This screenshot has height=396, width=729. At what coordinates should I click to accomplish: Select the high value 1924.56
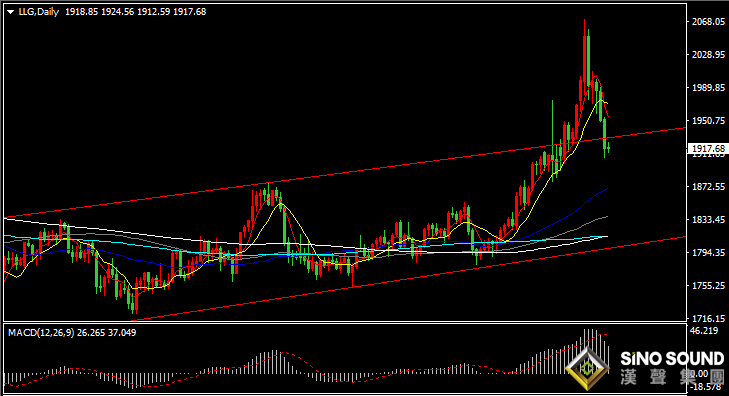(118, 12)
